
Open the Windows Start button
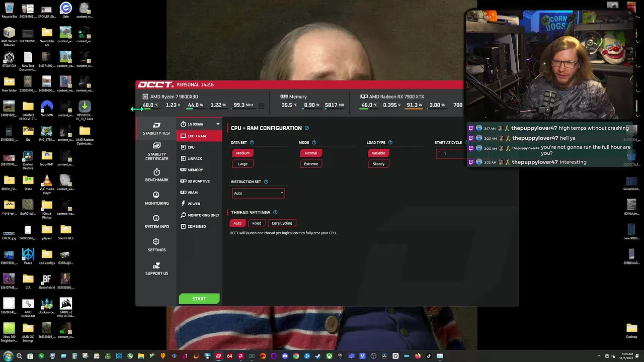pos(8,356)
